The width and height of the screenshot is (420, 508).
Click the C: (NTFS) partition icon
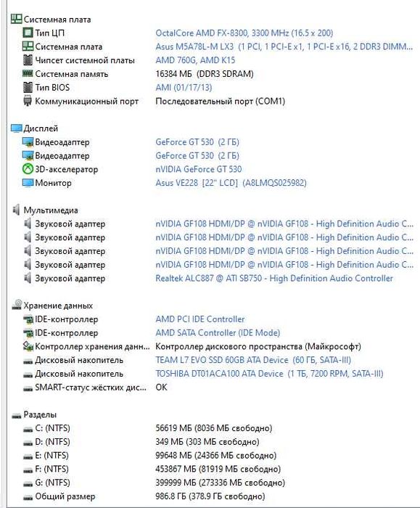coord(28,429)
